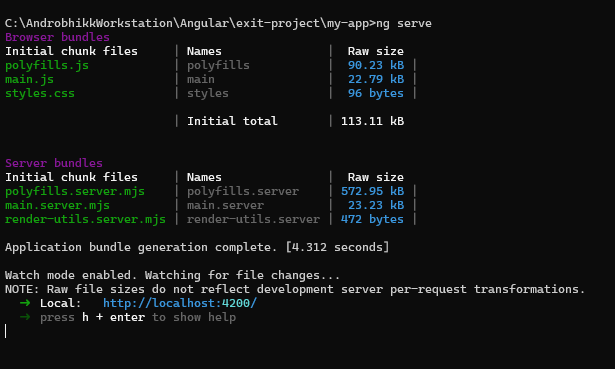The height and width of the screenshot is (369, 615).
Task: Click polyfills.server.mjs in Server bundles
Action: coord(75,191)
